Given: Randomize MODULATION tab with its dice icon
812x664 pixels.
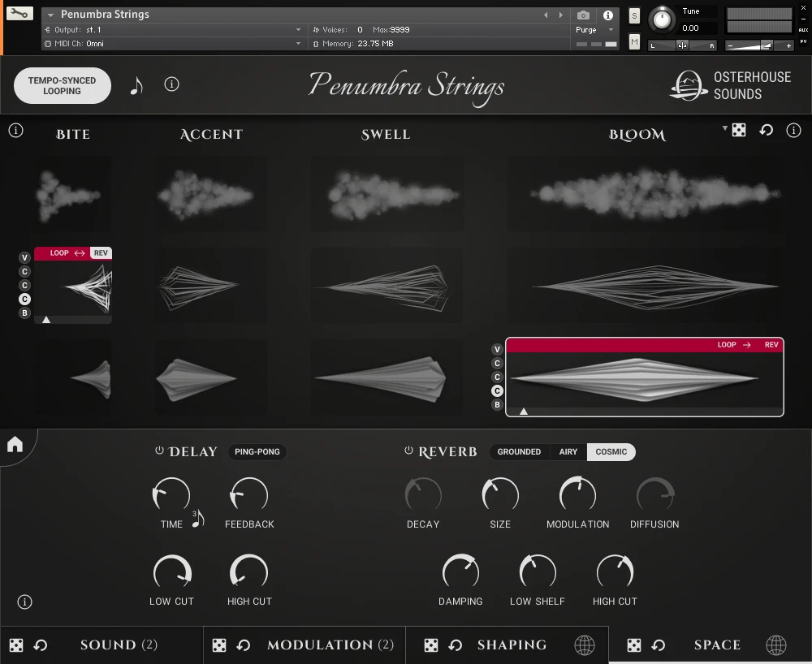Looking at the screenshot, I should pyautogui.click(x=219, y=645).
